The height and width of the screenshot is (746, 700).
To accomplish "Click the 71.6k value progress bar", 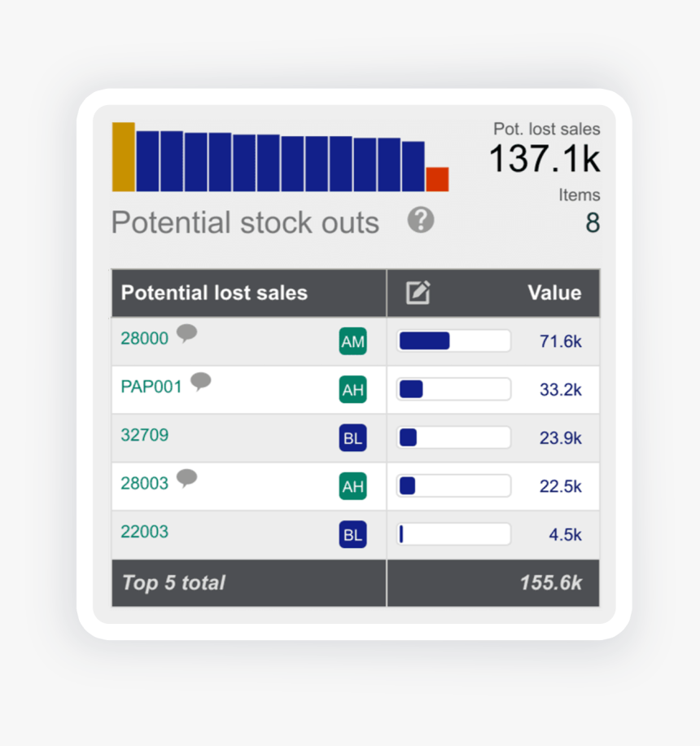I will click(453, 341).
